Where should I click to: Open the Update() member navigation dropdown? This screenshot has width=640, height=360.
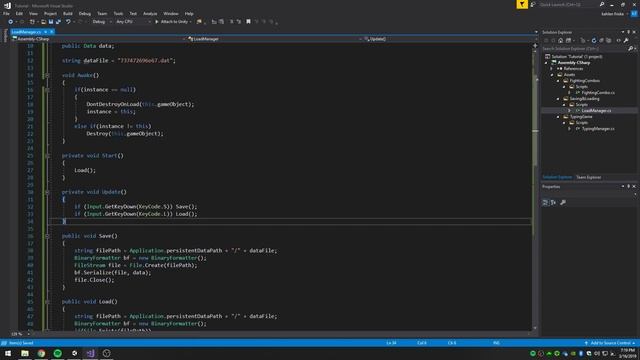[x=450, y=39]
